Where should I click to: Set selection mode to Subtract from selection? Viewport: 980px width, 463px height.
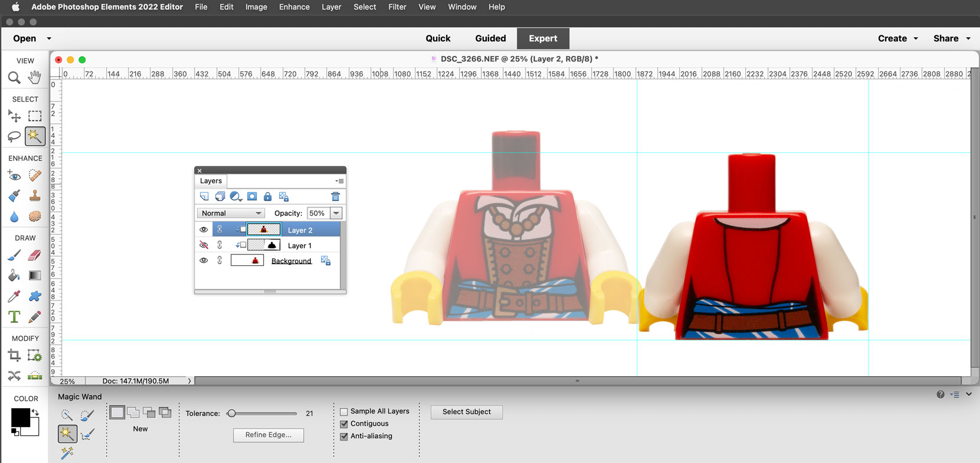pyautogui.click(x=149, y=412)
